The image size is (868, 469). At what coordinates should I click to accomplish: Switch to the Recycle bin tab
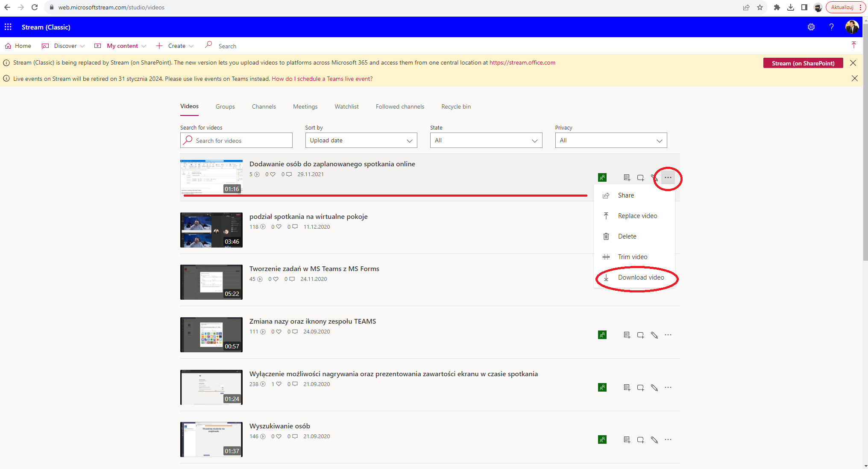456,106
